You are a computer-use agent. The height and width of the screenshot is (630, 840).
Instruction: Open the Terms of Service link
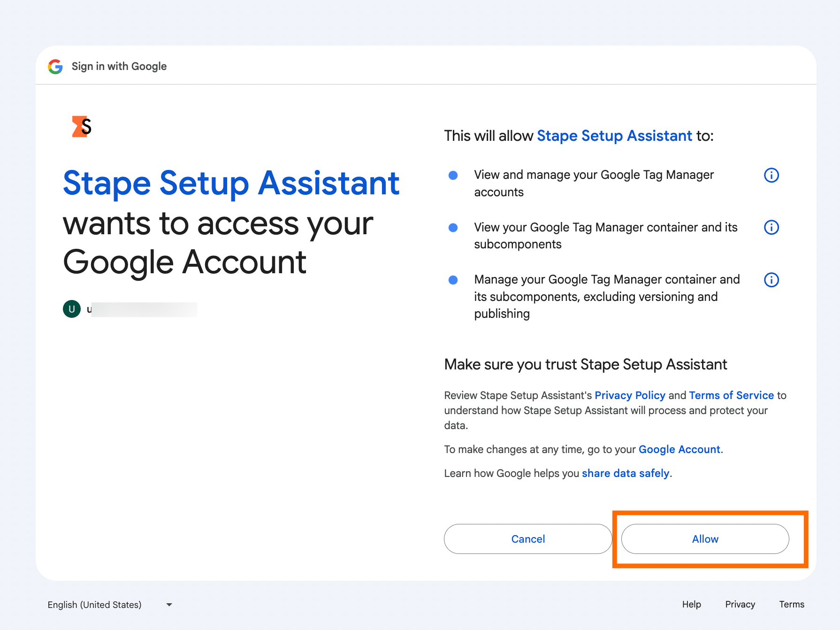pos(731,395)
